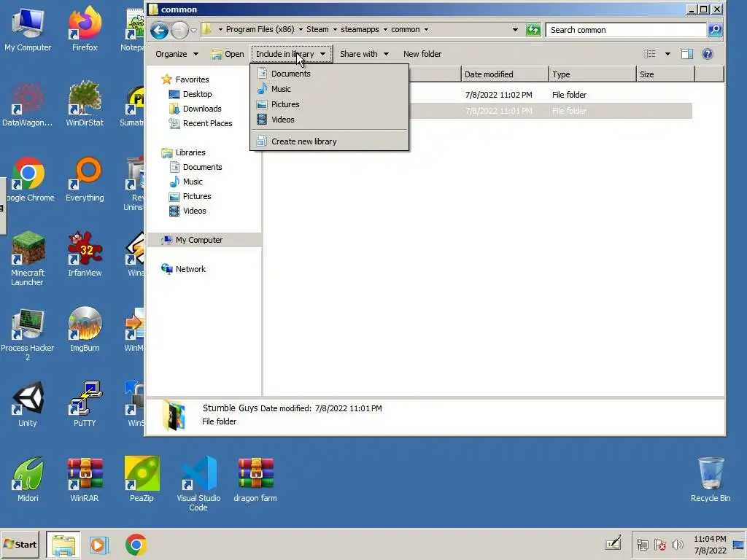747x560 pixels.
Task: Click the steamapps breadcrumb segment
Action: [360, 29]
